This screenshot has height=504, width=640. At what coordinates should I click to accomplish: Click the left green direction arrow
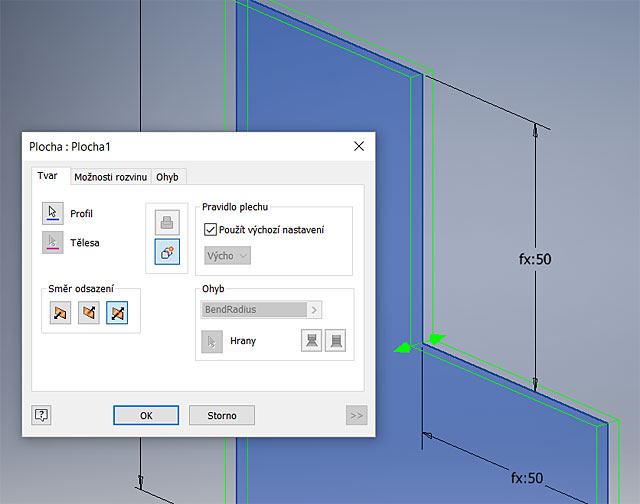tap(402, 348)
